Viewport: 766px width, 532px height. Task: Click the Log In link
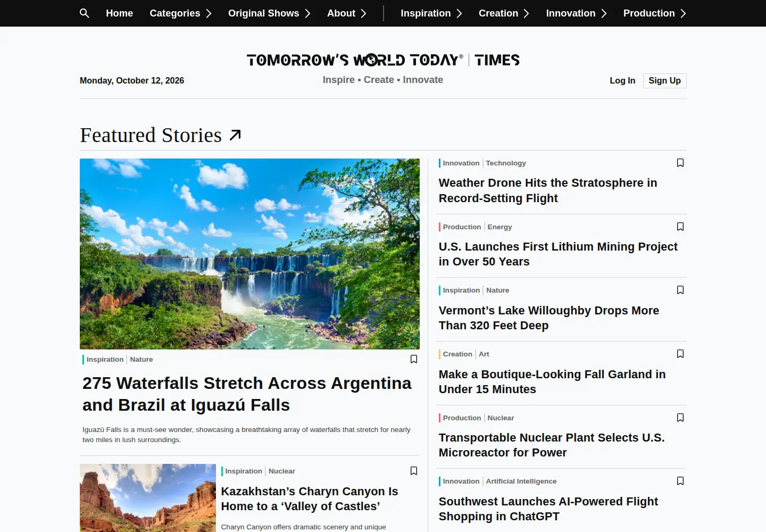pos(622,80)
